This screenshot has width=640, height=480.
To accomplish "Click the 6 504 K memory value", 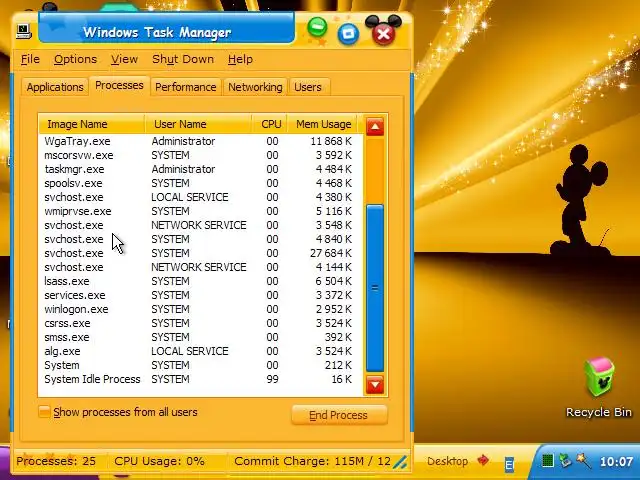I will pos(333,281).
